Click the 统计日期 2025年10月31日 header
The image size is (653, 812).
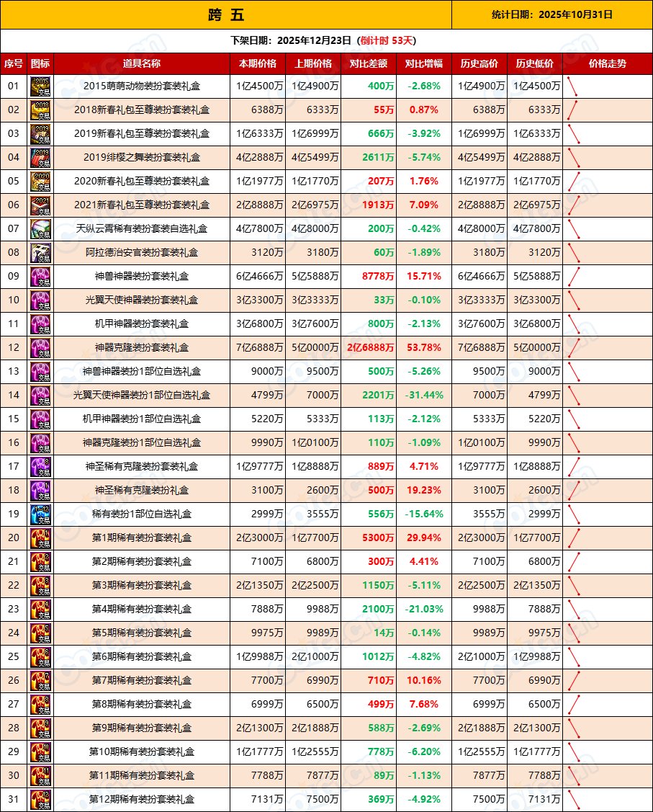(x=551, y=15)
